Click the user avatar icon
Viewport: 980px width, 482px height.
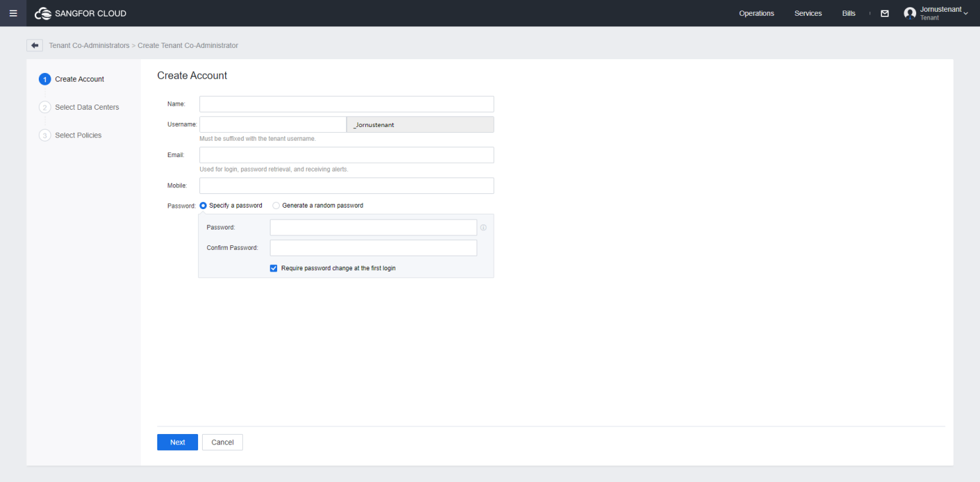pyautogui.click(x=910, y=13)
